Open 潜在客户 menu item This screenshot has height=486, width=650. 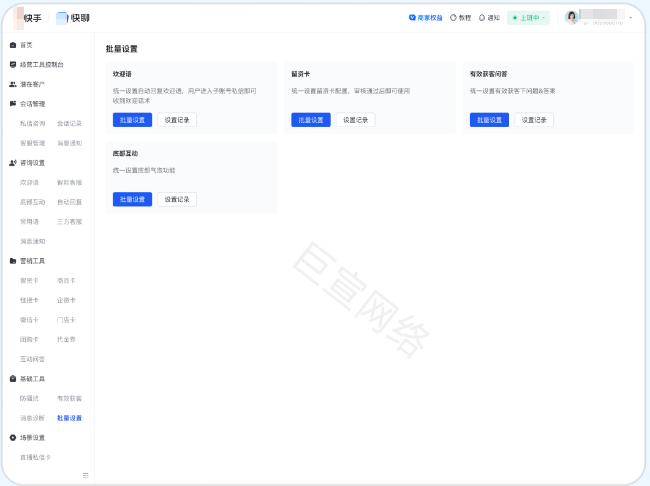(x=32, y=84)
